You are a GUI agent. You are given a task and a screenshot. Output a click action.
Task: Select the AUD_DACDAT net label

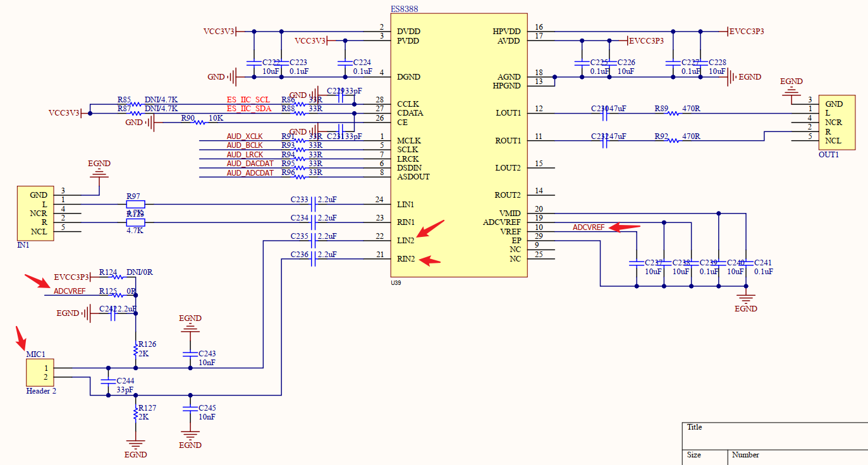[250, 164]
